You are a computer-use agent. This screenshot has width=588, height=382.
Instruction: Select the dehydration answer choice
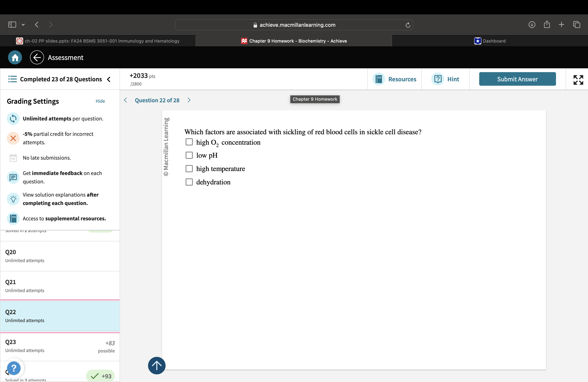189,182
